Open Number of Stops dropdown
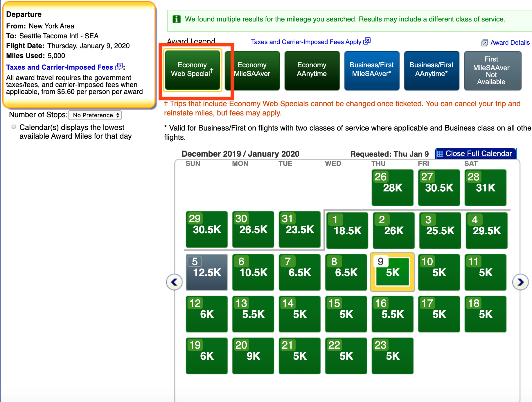This screenshot has height=402, width=532. 95,115
